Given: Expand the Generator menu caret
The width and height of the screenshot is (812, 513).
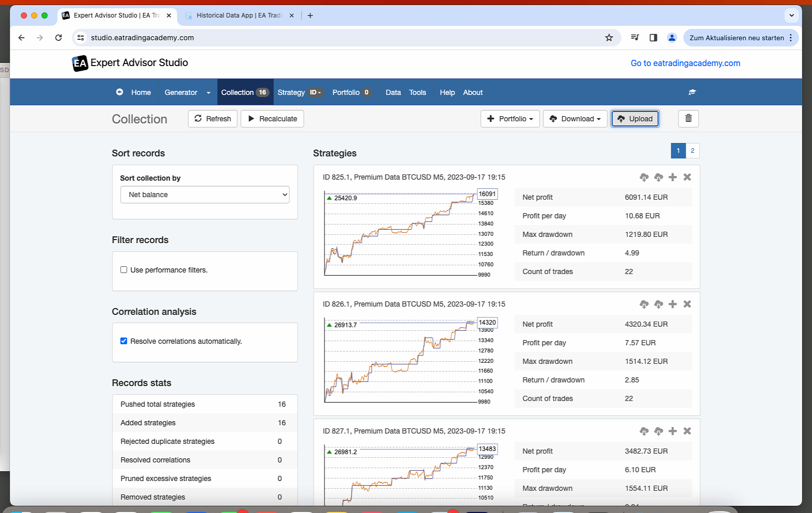Looking at the screenshot, I should pyautogui.click(x=208, y=93).
